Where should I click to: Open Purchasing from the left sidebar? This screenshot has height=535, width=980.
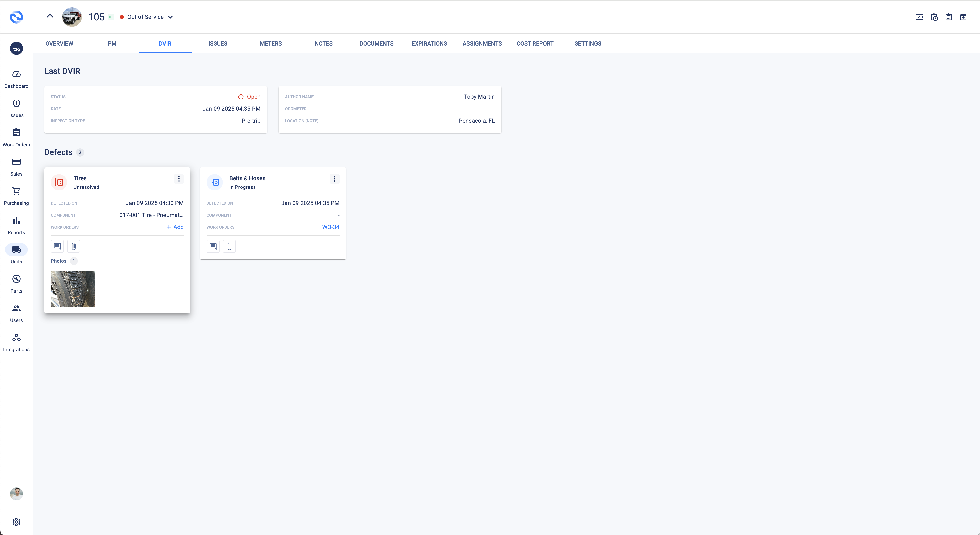coord(16,196)
